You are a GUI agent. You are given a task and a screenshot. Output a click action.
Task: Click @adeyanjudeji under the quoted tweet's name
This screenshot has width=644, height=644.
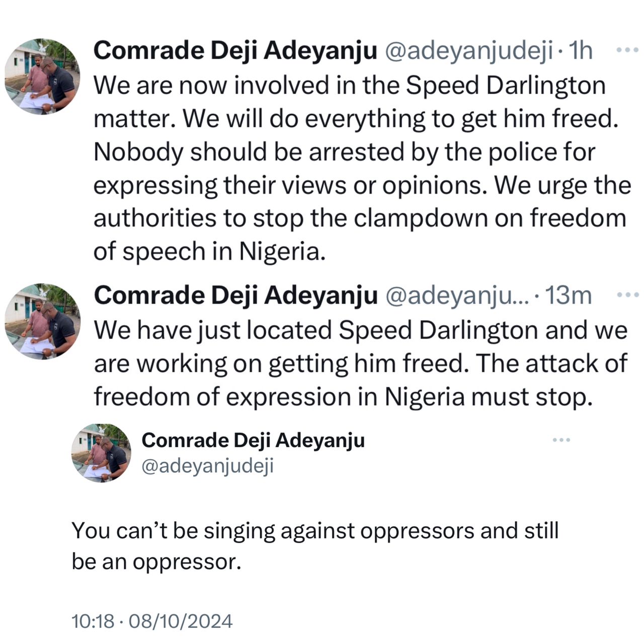click(x=207, y=466)
